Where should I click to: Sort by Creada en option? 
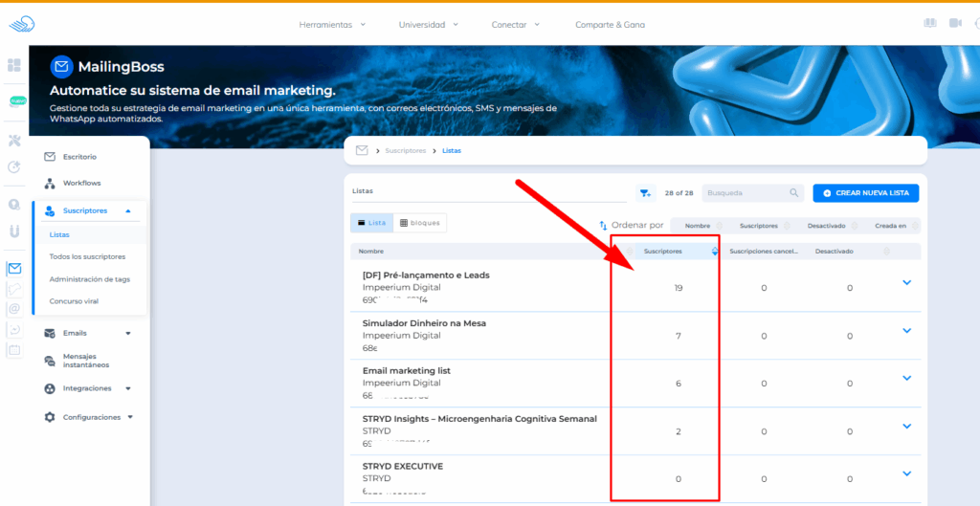pyautogui.click(x=890, y=226)
